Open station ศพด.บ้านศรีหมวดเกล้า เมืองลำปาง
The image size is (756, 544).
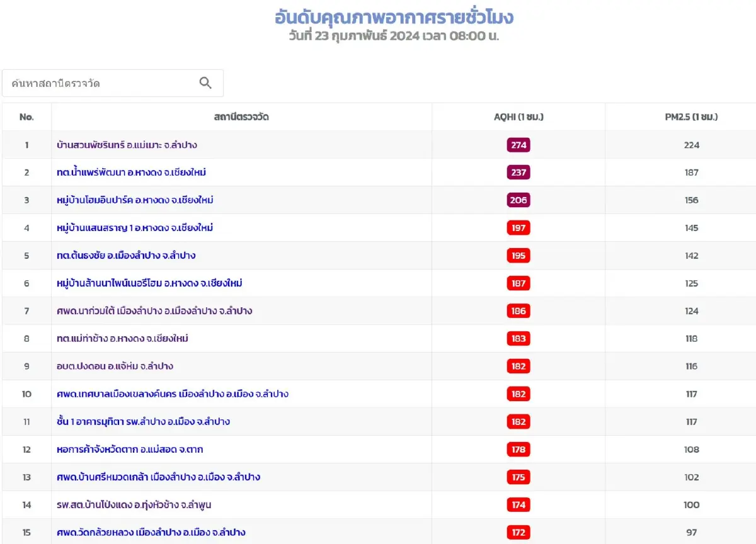pyautogui.click(x=158, y=477)
